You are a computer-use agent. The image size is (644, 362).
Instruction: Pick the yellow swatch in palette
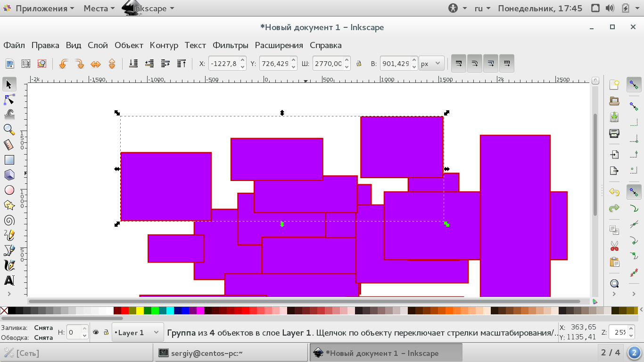click(140, 311)
